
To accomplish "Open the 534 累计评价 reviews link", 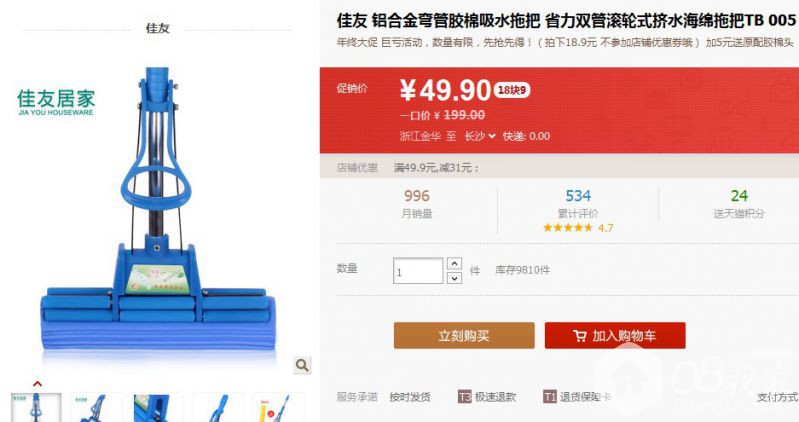I will [x=578, y=203].
